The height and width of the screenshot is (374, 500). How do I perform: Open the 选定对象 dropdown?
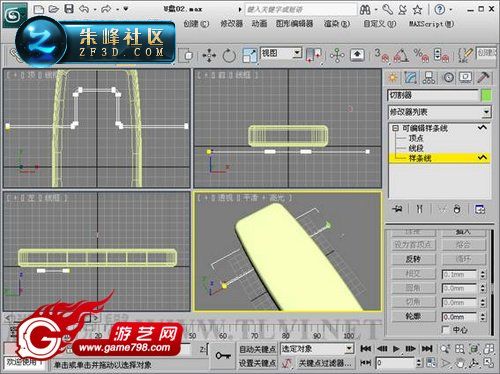tap(317, 349)
